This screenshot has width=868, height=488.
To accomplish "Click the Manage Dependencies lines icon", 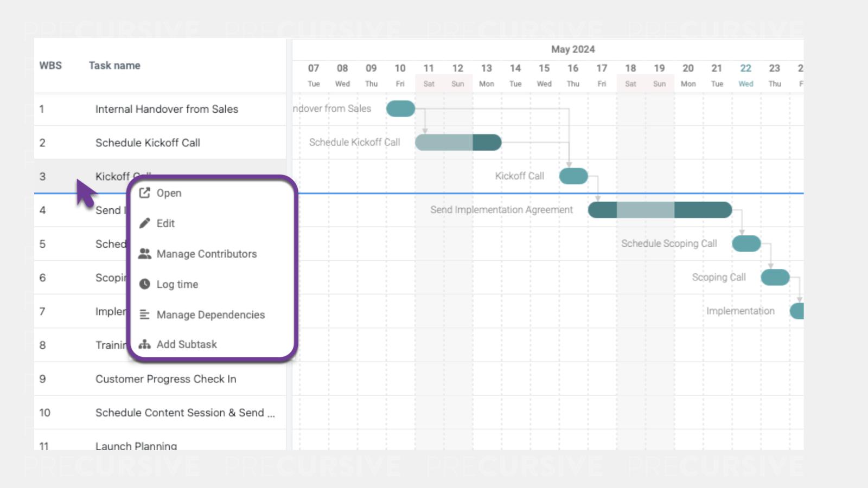I will click(144, 314).
